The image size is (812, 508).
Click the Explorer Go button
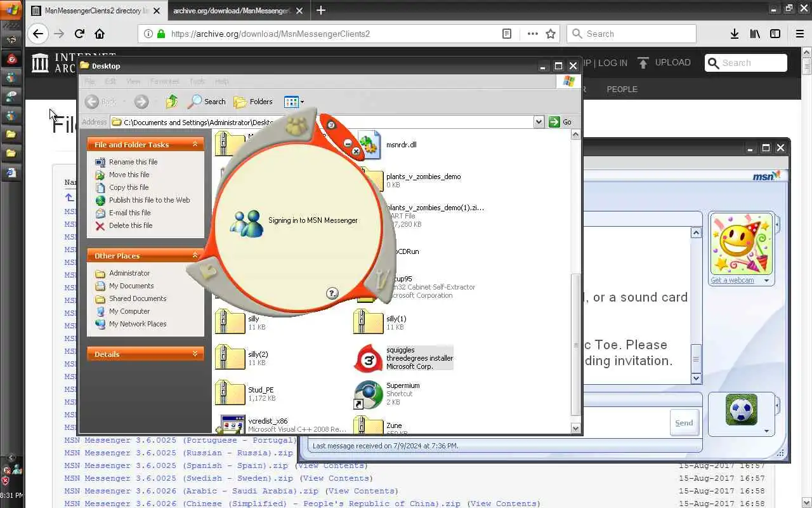point(560,122)
